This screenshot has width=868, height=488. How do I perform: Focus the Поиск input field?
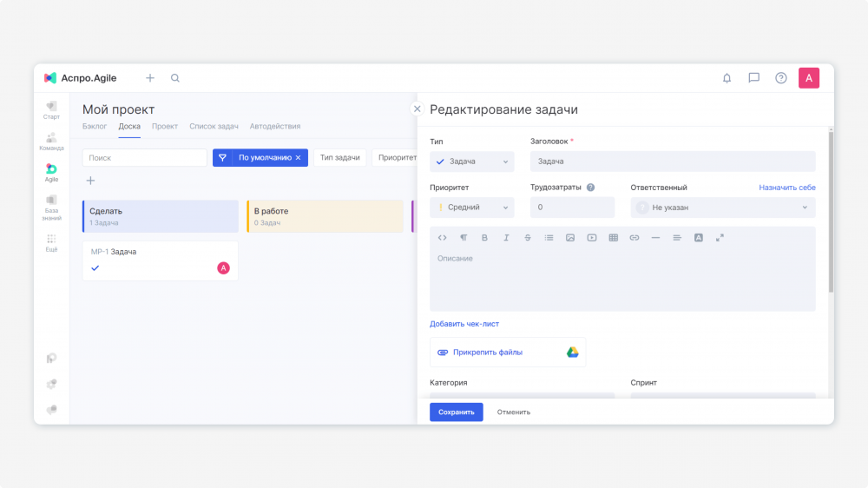click(x=144, y=158)
